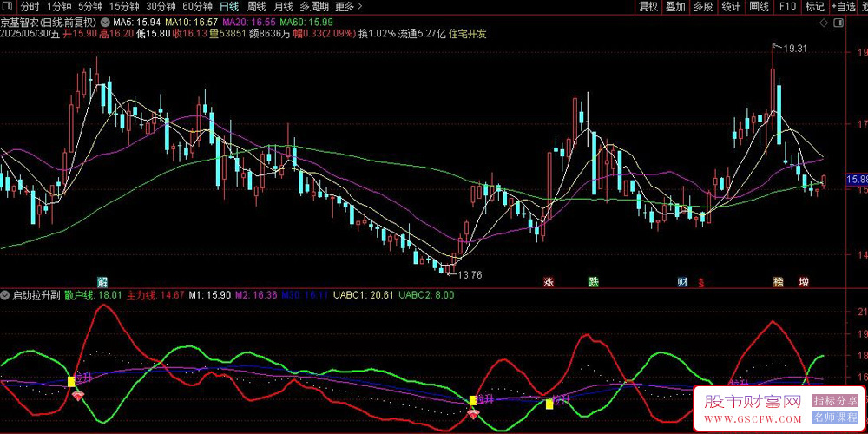The image size is (868, 434).
Task: Click the UABC2: 8.00 value
Action: pos(426,295)
